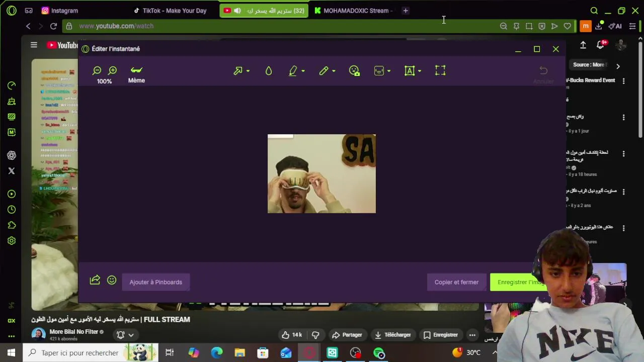The height and width of the screenshot is (362, 644).
Task: Expand the text tool dropdown arrow
Action: (420, 71)
